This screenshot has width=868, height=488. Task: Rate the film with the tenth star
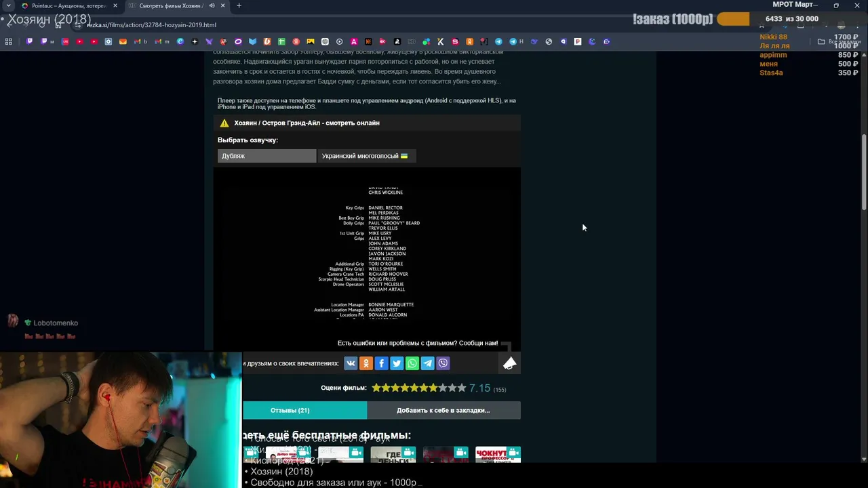(x=462, y=388)
